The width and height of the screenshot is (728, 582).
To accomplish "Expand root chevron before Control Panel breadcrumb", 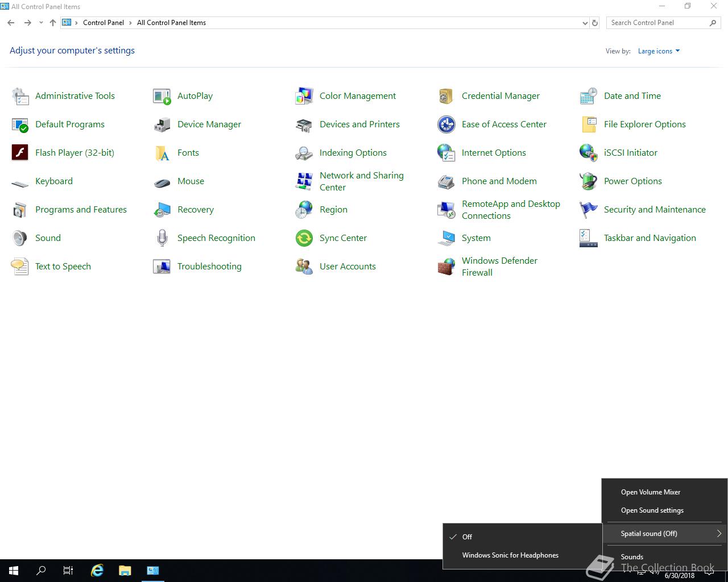I will click(76, 23).
